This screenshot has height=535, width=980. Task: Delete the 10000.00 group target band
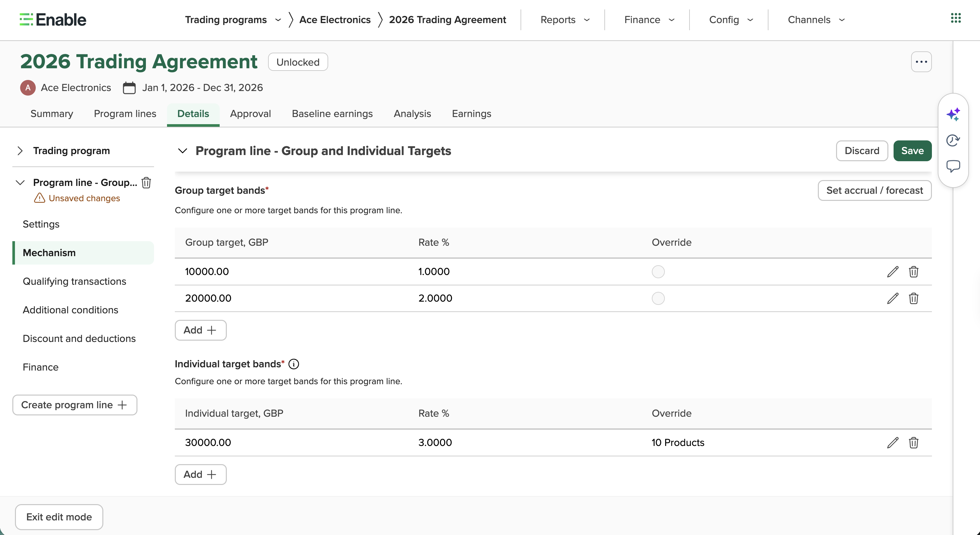913,272
